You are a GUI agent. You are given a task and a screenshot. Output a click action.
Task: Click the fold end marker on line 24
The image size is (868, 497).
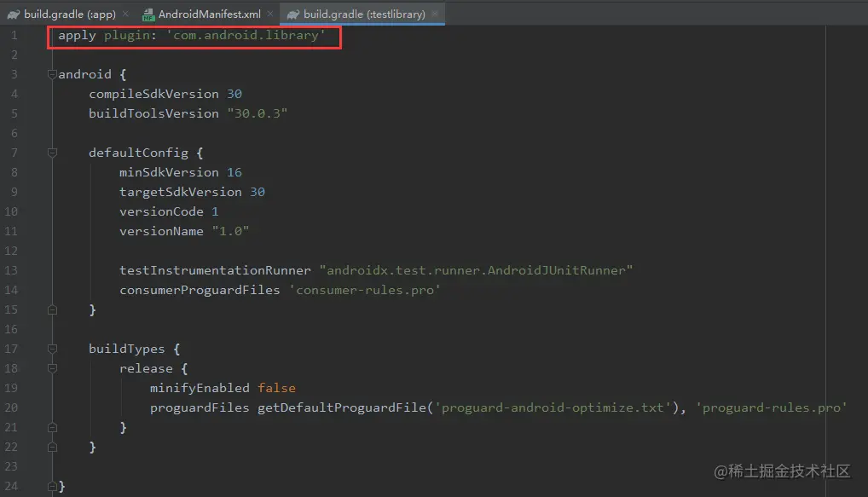click(52, 487)
